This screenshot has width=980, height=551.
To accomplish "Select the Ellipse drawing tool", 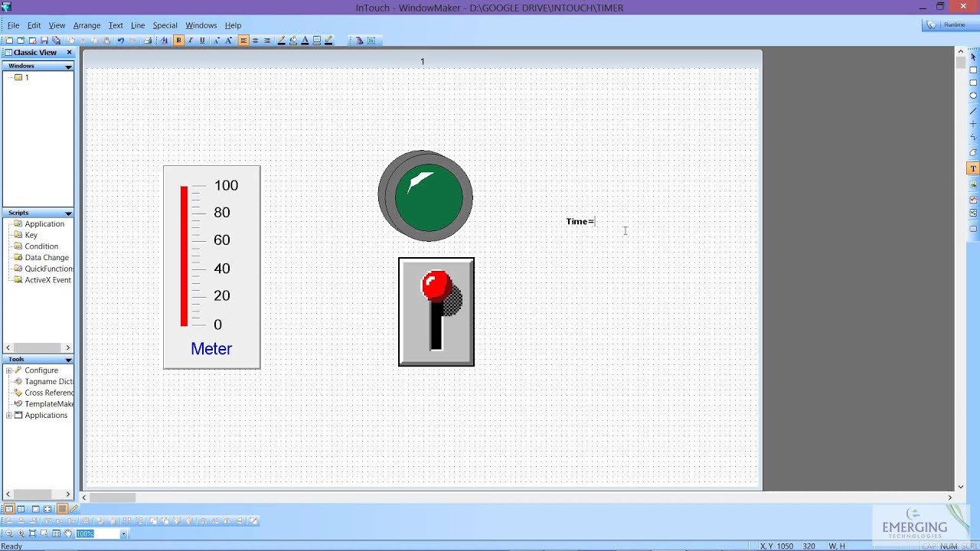I will pos(973,96).
